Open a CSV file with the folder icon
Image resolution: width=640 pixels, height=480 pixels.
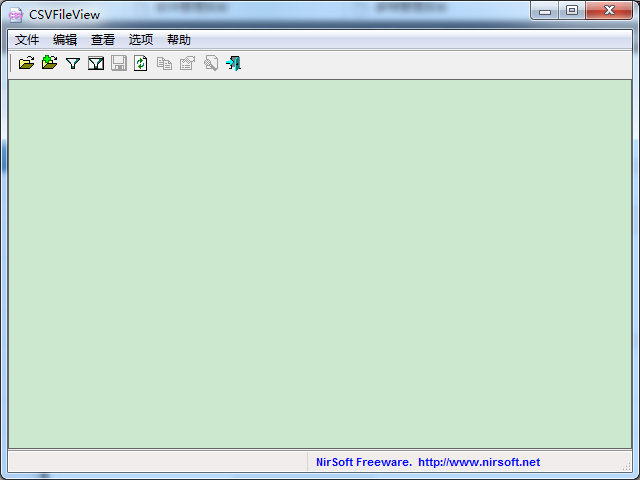coord(27,63)
